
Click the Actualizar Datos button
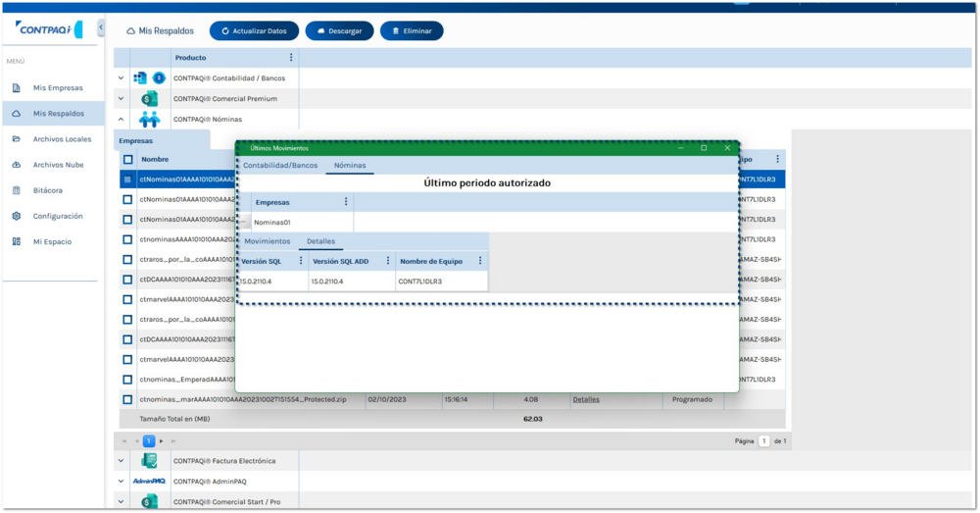click(254, 31)
